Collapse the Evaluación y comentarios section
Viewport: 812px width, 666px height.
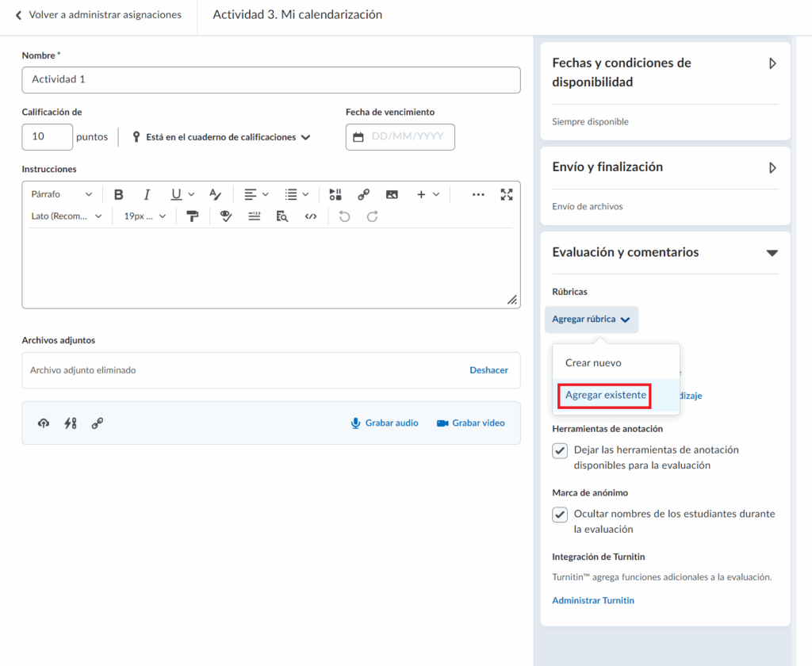pos(772,253)
